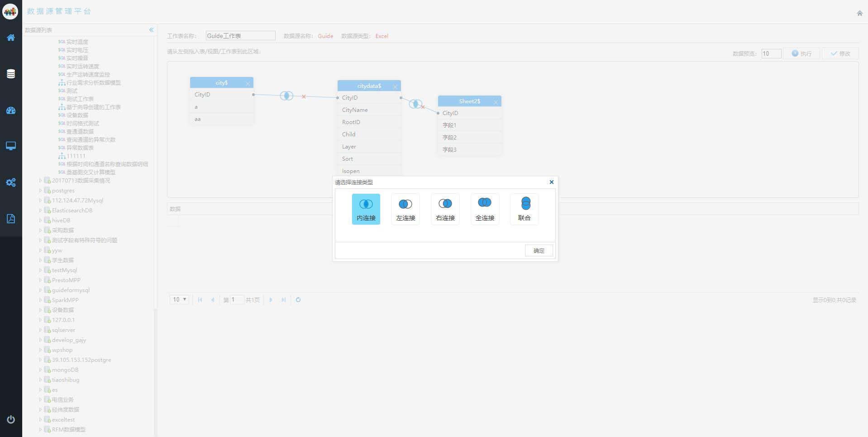Open the home page from the sidebar
868x437 pixels.
tap(11, 38)
